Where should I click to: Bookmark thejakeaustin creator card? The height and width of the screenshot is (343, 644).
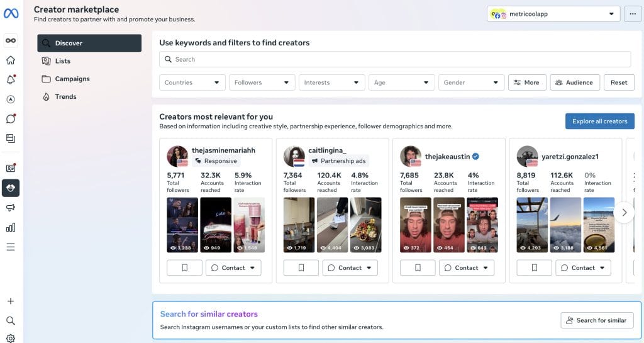418,268
